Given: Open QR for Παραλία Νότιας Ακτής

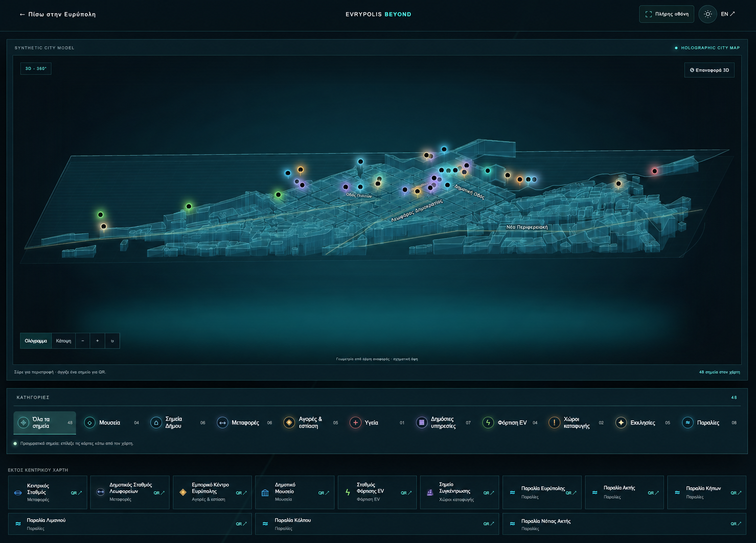Looking at the screenshot, I should (736, 524).
